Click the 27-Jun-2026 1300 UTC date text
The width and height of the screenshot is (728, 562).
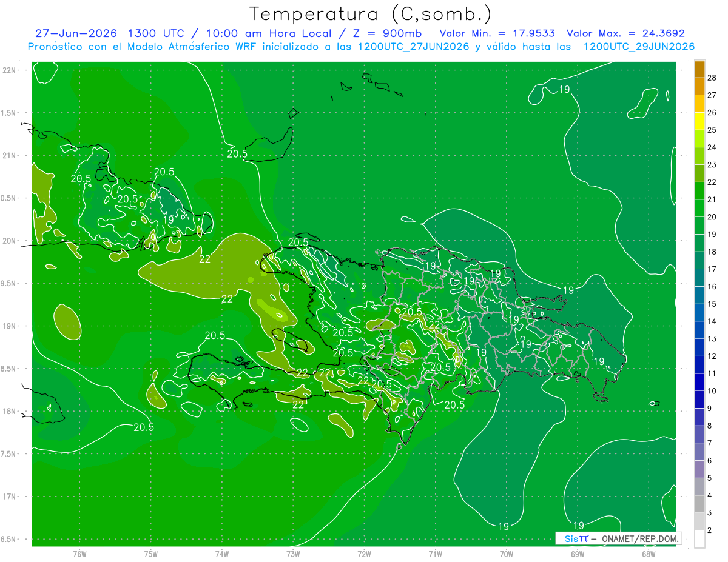106,33
